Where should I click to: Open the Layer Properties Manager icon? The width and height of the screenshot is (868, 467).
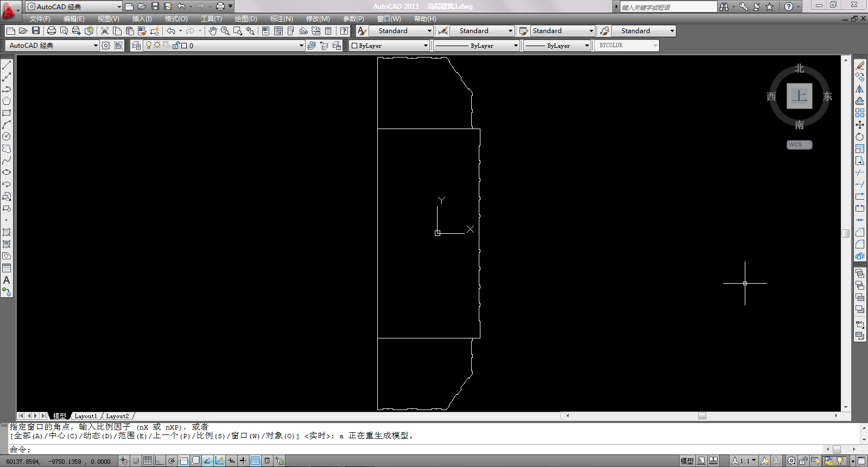click(x=136, y=46)
